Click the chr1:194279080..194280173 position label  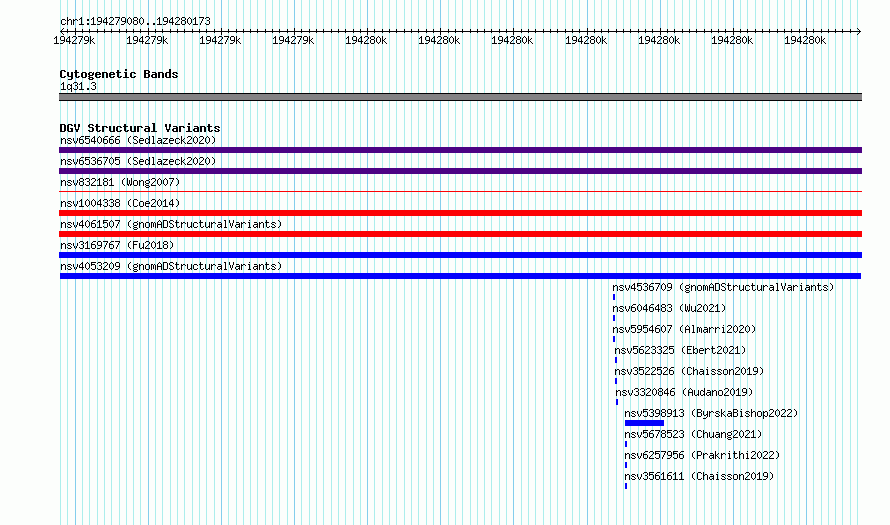pos(135,21)
